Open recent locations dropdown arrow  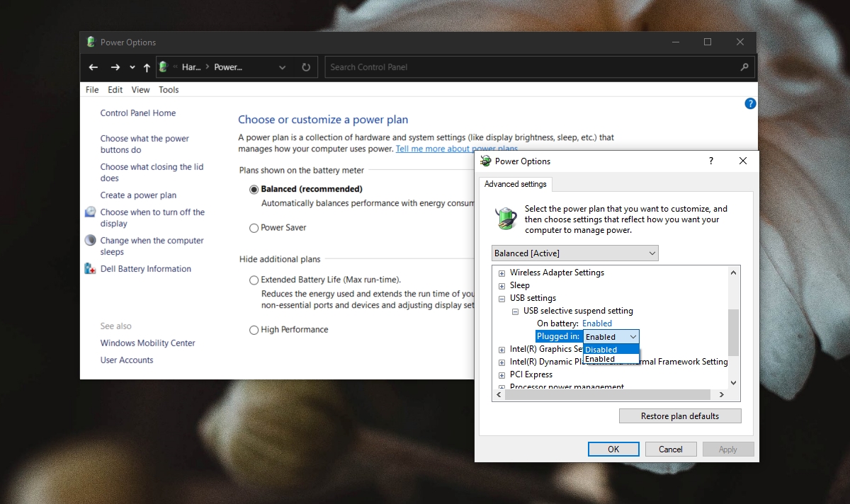point(132,68)
